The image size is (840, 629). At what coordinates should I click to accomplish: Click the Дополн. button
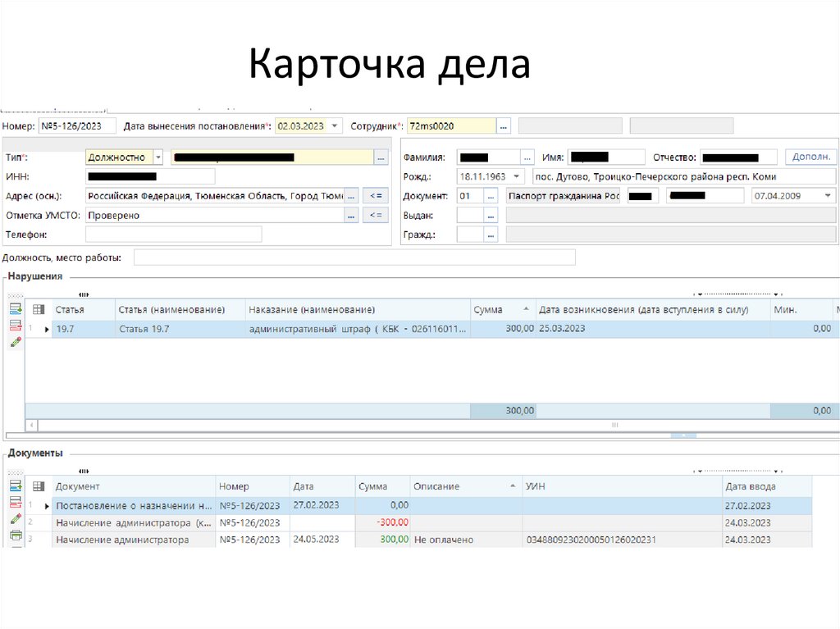click(x=810, y=157)
